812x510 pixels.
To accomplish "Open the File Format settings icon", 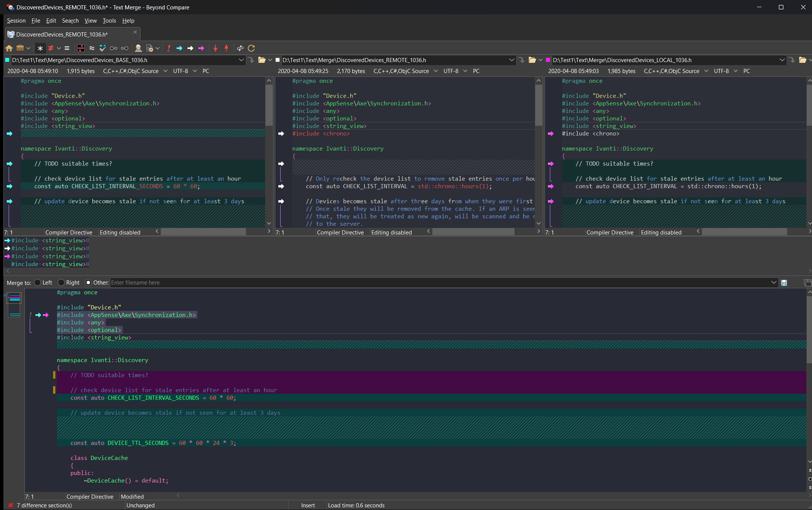I will (x=150, y=48).
